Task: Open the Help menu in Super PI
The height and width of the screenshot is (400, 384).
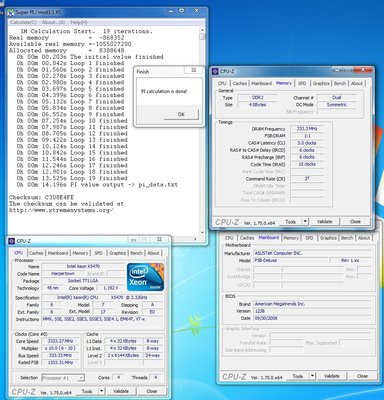Action: click(79, 22)
